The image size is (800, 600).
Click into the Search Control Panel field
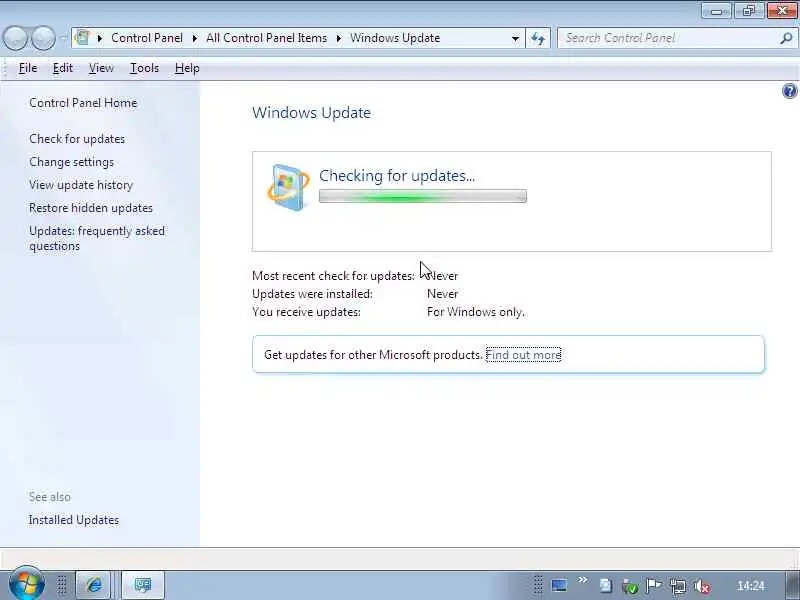coord(669,38)
